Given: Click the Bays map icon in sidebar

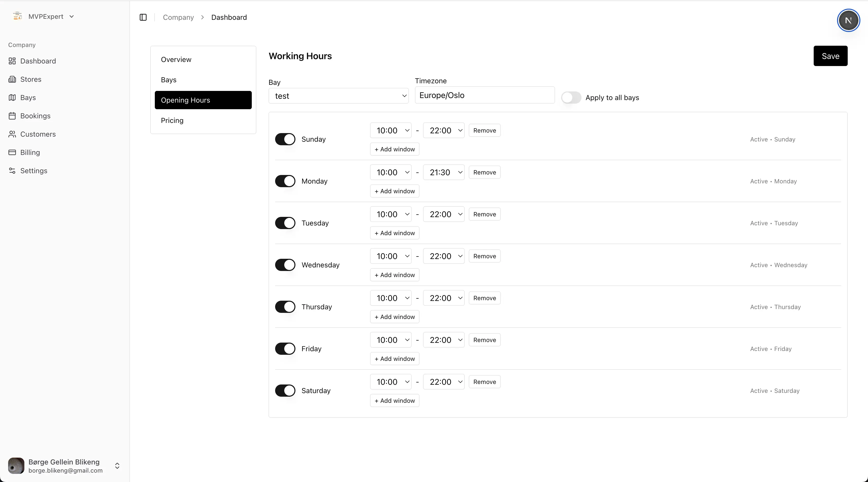Looking at the screenshot, I should click(x=12, y=98).
